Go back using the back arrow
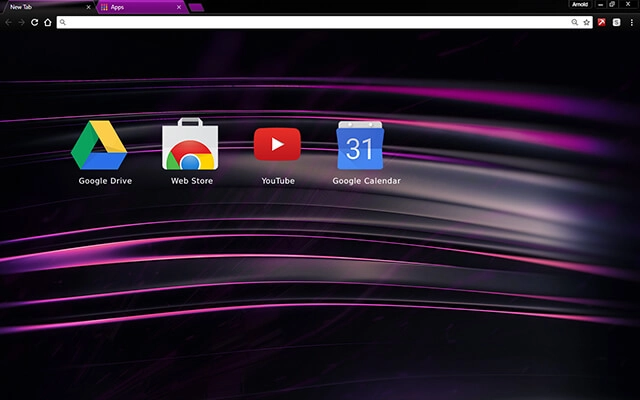 (x=9, y=22)
